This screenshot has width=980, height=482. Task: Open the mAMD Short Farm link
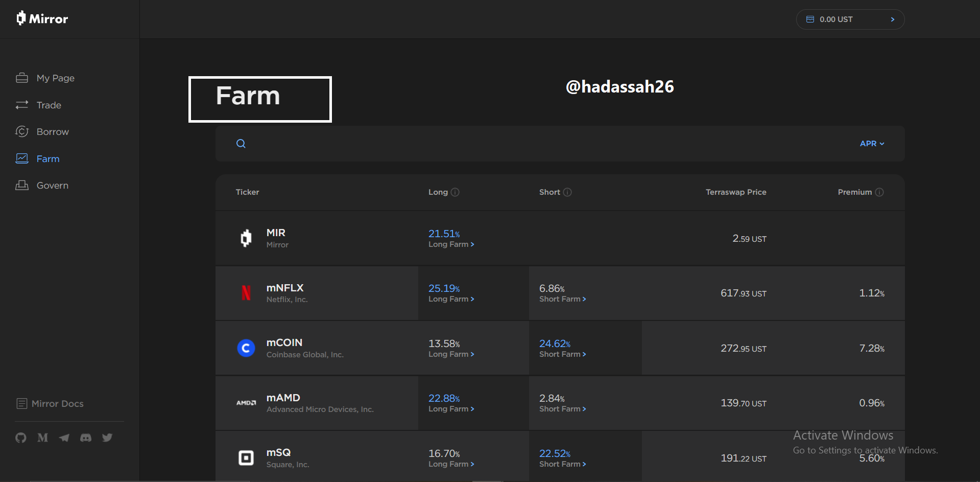pos(563,409)
